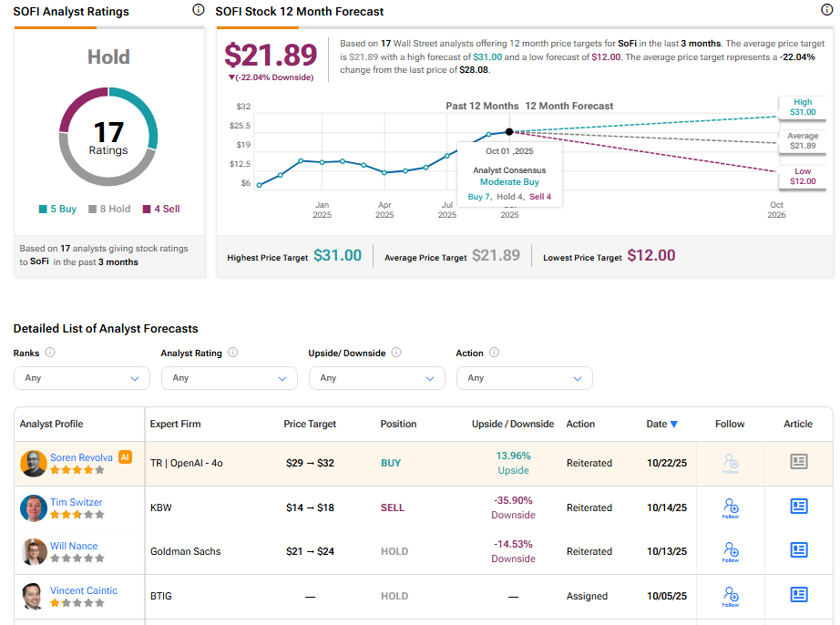Toggle the 5 Buy legend item
This screenshot has height=625, width=840.
point(57,209)
